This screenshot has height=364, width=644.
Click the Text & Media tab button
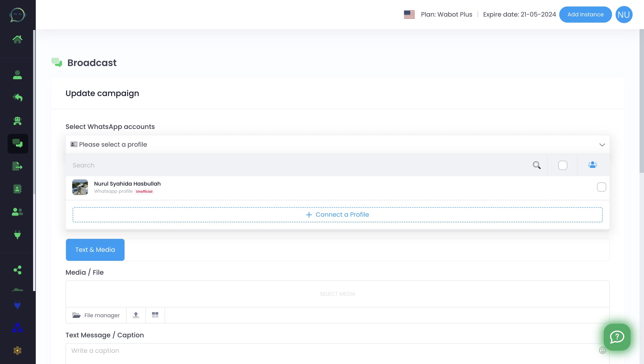(95, 249)
